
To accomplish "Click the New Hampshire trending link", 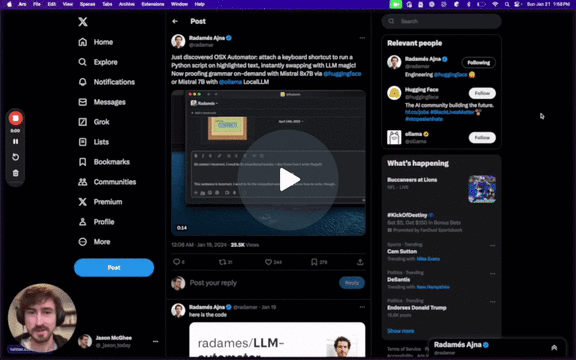I will (433, 287).
